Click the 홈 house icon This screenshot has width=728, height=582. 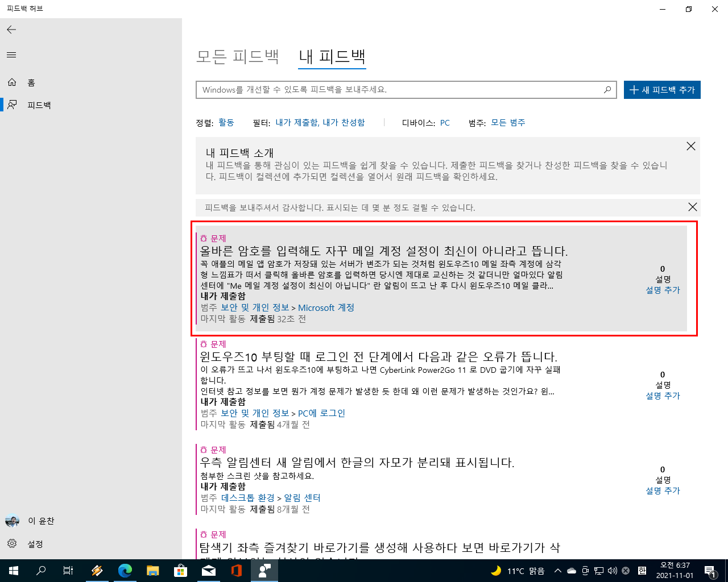tap(12, 82)
